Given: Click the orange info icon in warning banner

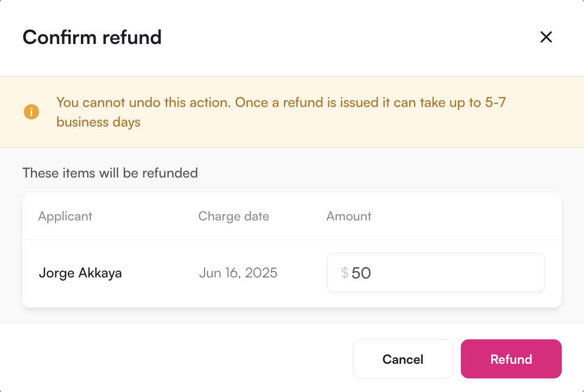Looking at the screenshot, I should coord(31,112).
